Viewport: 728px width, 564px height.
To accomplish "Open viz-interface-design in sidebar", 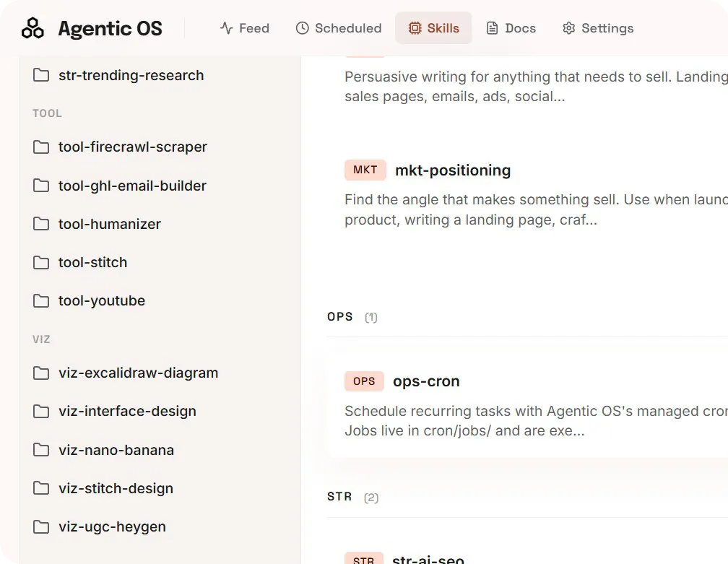I will point(127,412).
